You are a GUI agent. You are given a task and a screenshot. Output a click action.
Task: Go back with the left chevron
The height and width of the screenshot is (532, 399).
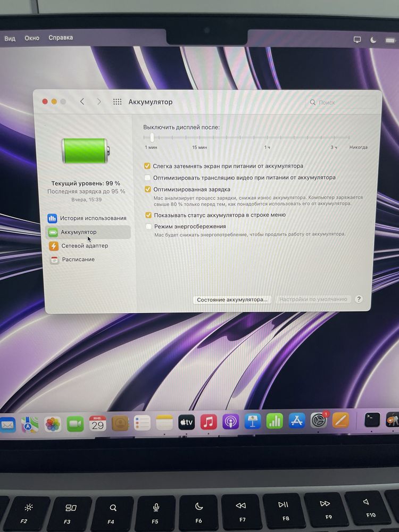(82, 102)
